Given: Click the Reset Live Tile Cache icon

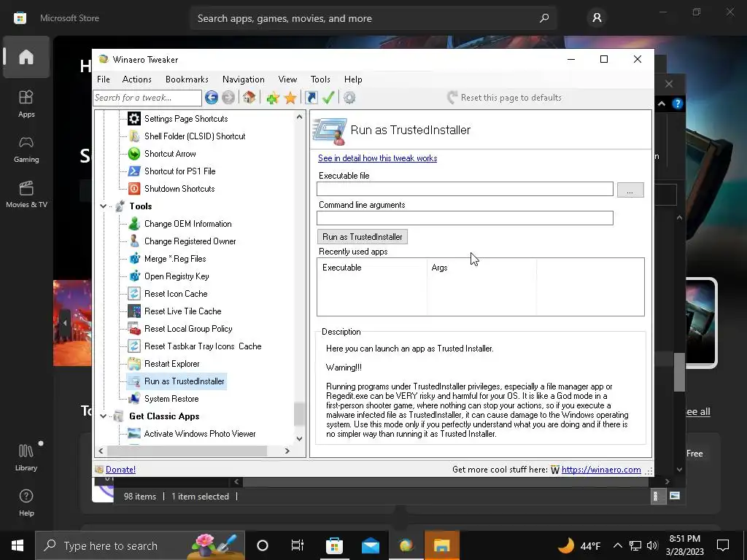Looking at the screenshot, I should pos(134,311).
